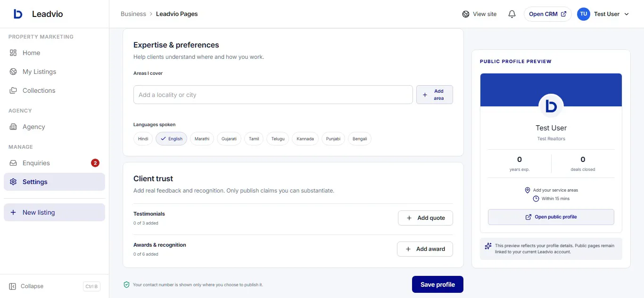Click the Leadvio logo icon
This screenshot has width=644, height=298.
point(18,14)
